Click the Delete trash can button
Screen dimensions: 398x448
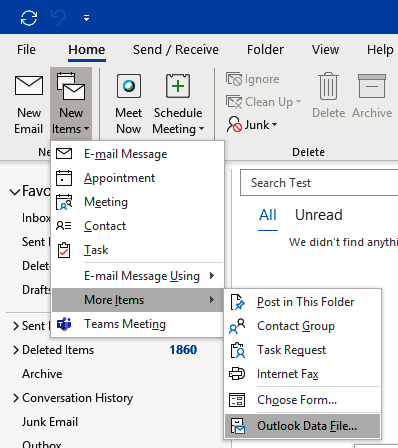328,96
